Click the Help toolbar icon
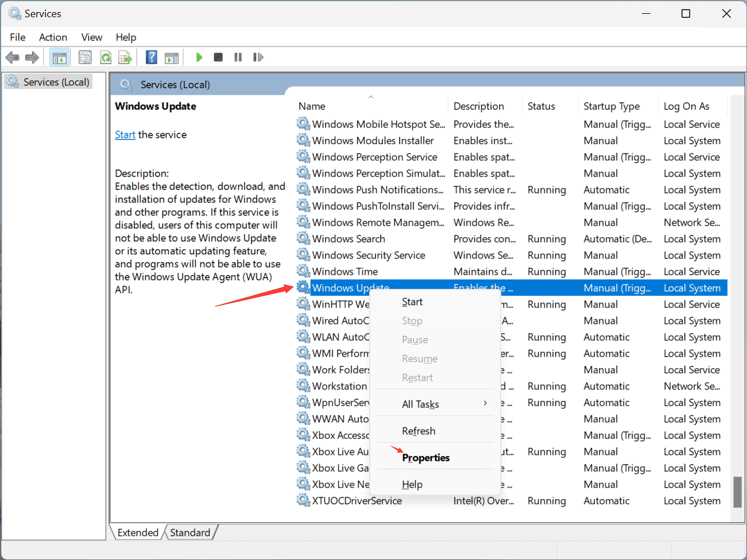747x560 pixels. 151,57
